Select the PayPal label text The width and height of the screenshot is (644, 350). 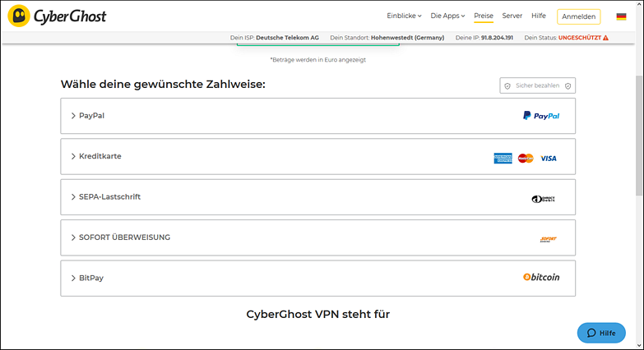click(91, 116)
